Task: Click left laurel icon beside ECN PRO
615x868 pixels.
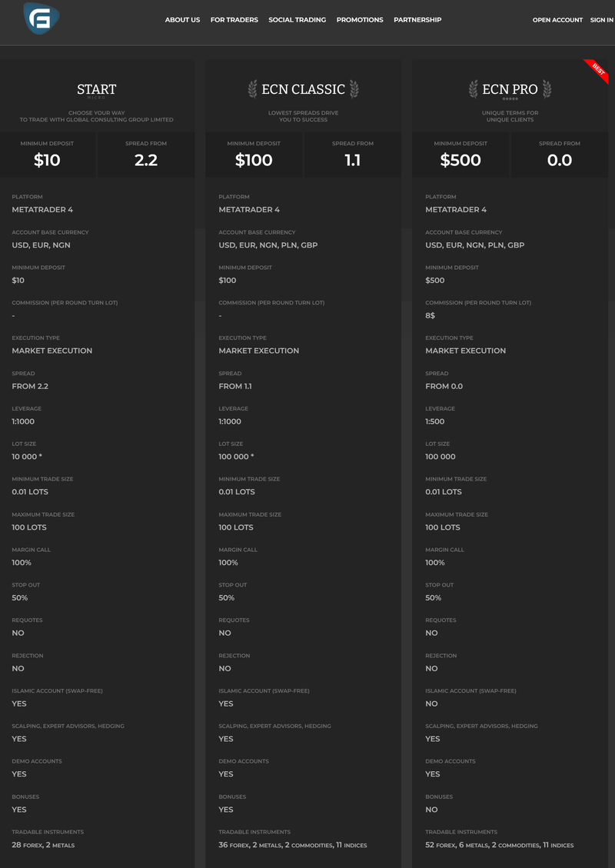Action: coord(474,89)
